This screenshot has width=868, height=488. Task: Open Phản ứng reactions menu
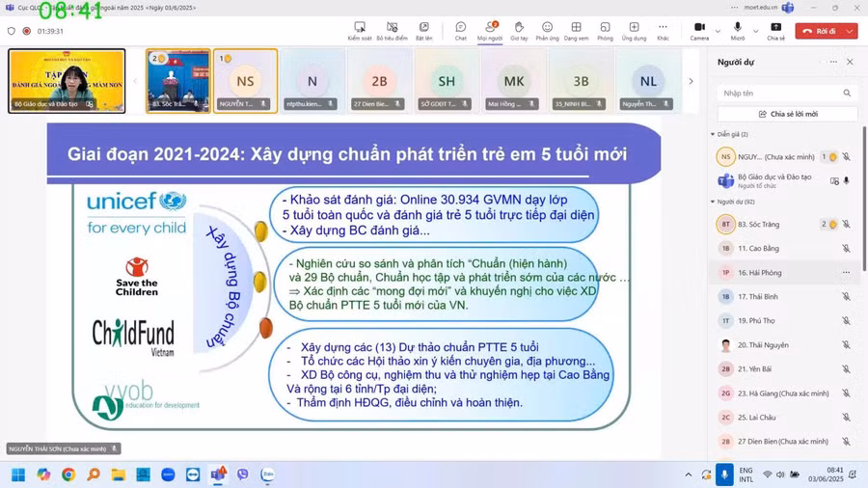tap(547, 28)
